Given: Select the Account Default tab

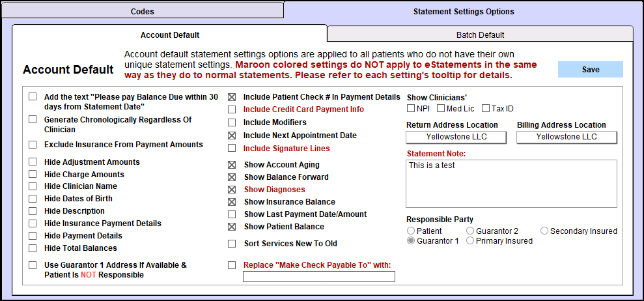Looking at the screenshot, I should coord(170,35).
